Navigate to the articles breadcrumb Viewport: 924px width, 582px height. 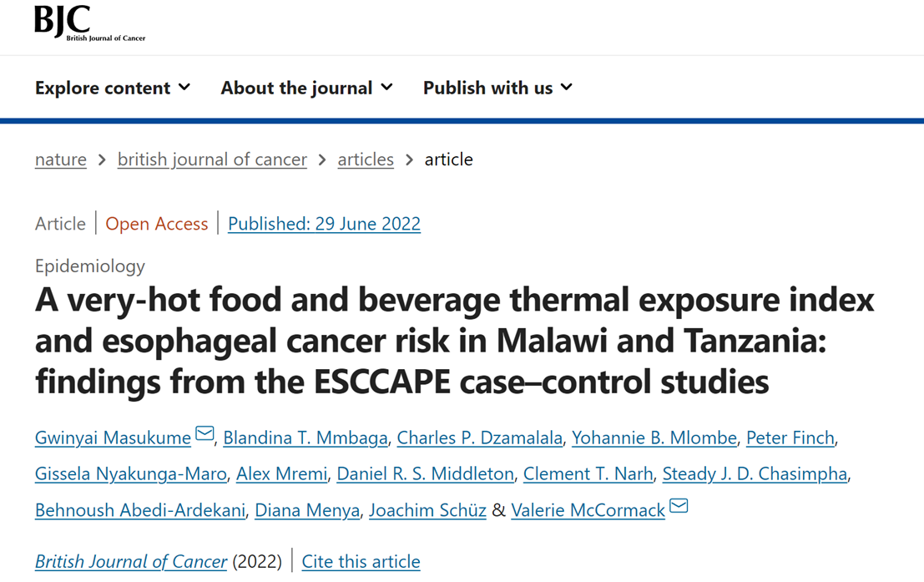pyautogui.click(x=366, y=159)
